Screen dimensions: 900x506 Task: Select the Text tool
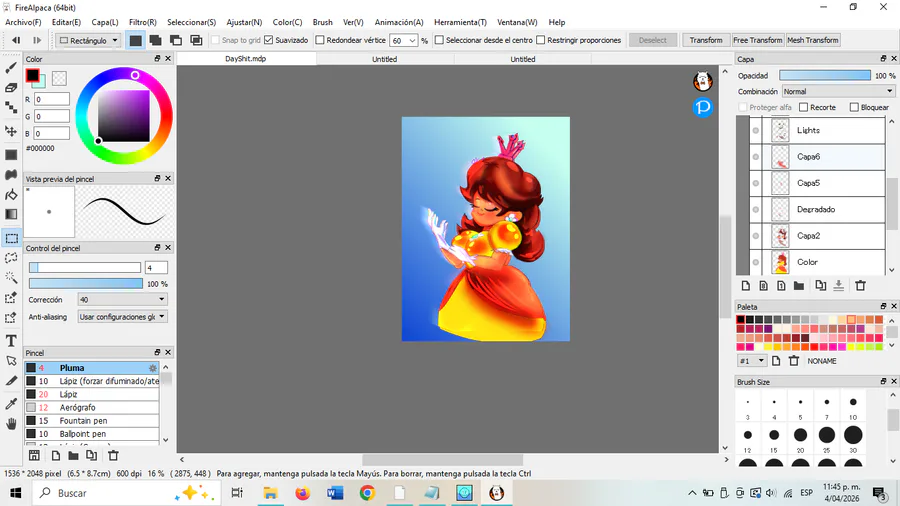click(x=11, y=341)
